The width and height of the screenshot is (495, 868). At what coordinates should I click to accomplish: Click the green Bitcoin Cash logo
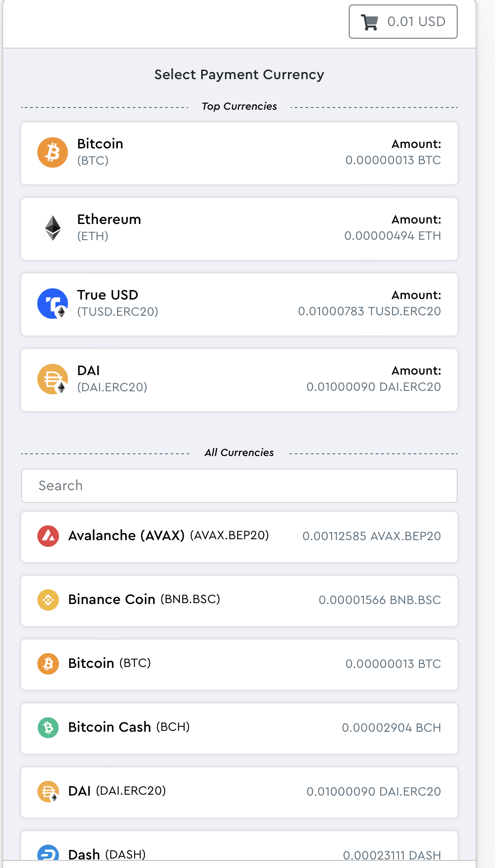48,728
